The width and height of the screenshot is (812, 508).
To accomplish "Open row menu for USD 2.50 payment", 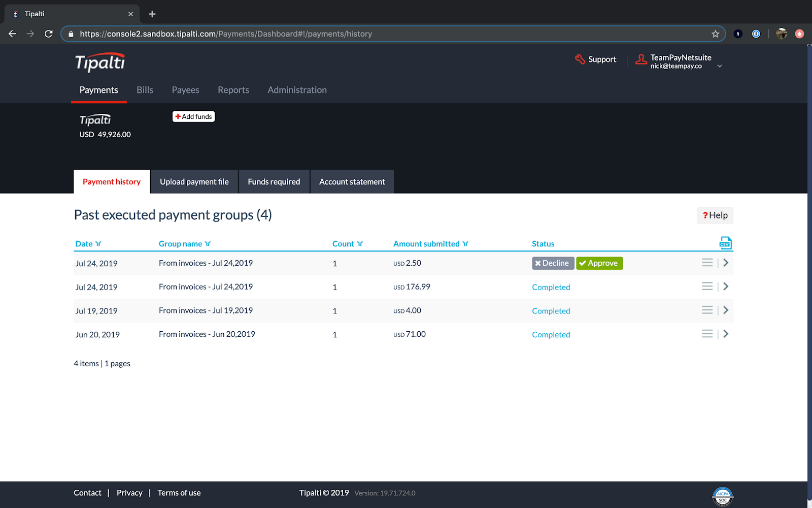I will tap(707, 263).
